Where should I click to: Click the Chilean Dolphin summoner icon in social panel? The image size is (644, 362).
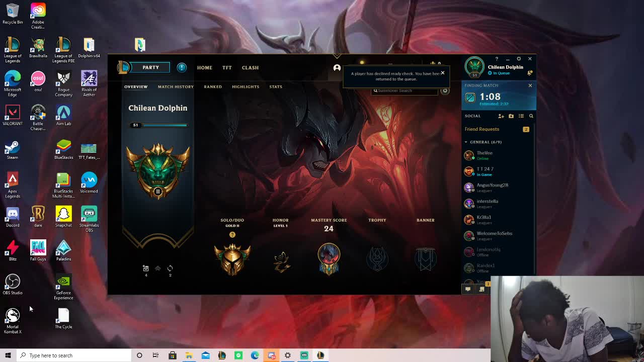coord(474,67)
